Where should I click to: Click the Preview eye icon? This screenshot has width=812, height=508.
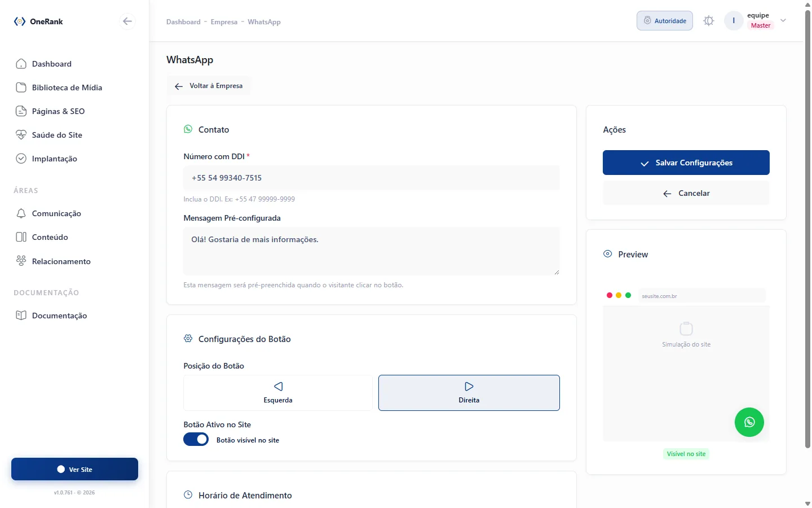point(608,254)
